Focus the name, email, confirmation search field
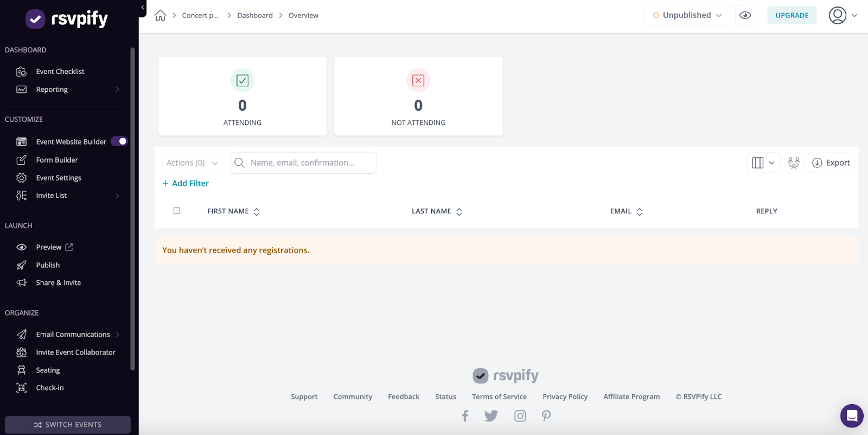Viewport: 868px width, 435px height. coord(309,163)
